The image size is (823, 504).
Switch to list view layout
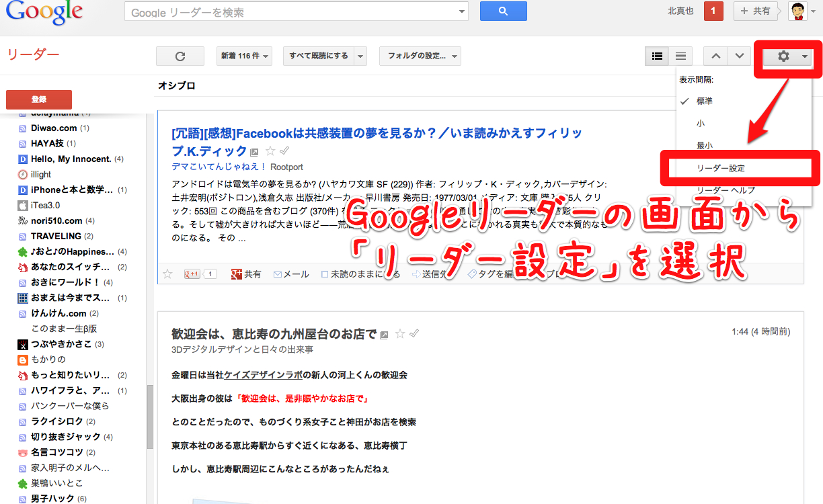pos(680,56)
